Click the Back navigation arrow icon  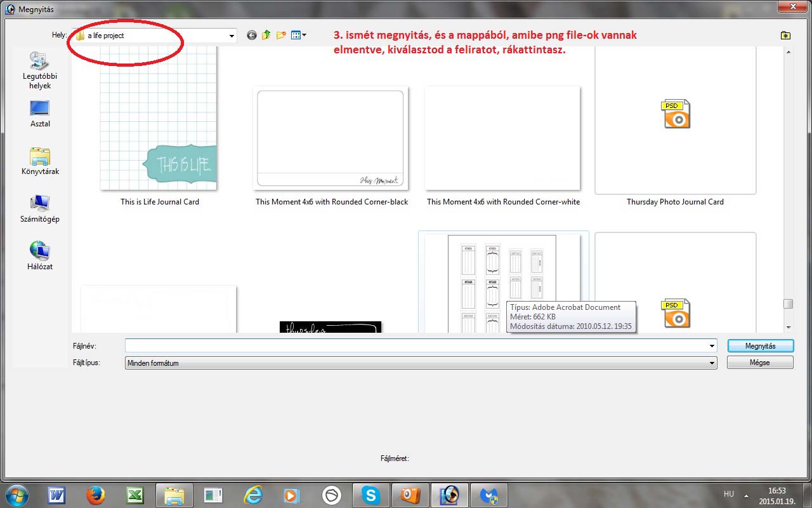point(252,36)
